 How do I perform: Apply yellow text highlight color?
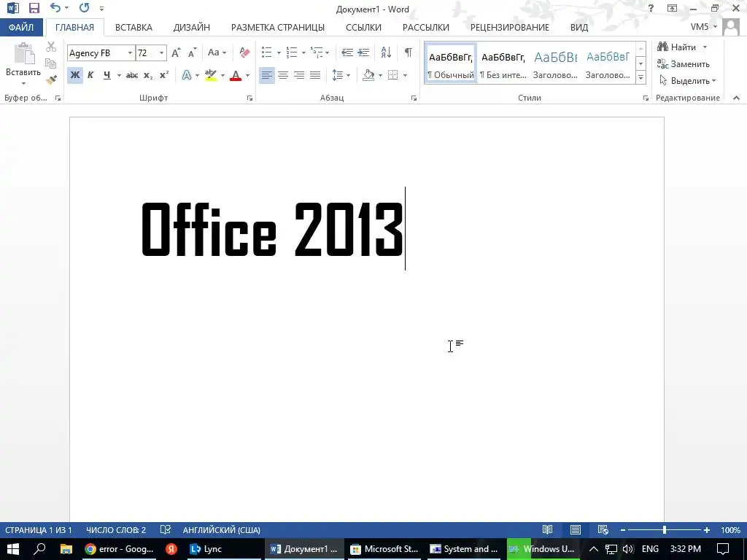210,75
